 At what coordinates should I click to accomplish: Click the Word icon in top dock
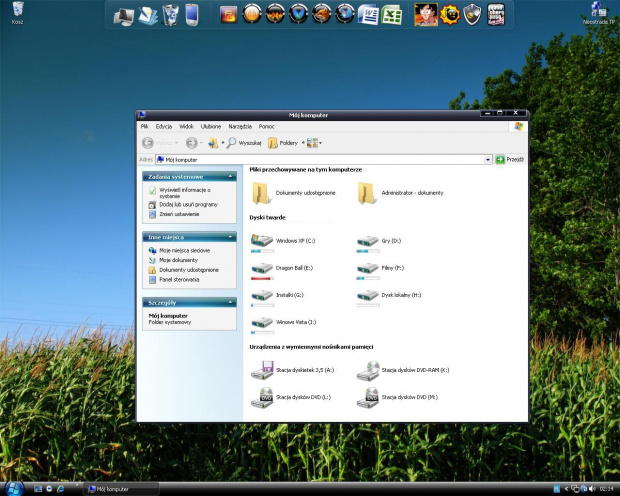click(369, 15)
